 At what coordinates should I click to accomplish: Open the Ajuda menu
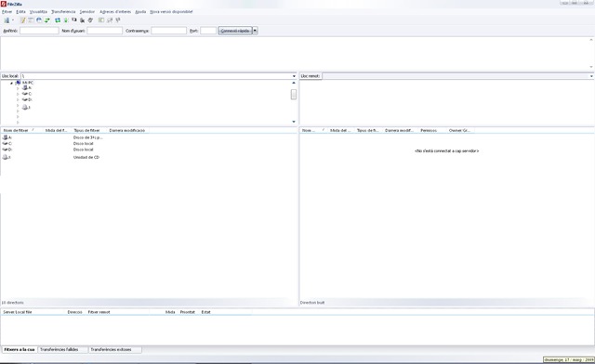[x=140, y=12]
